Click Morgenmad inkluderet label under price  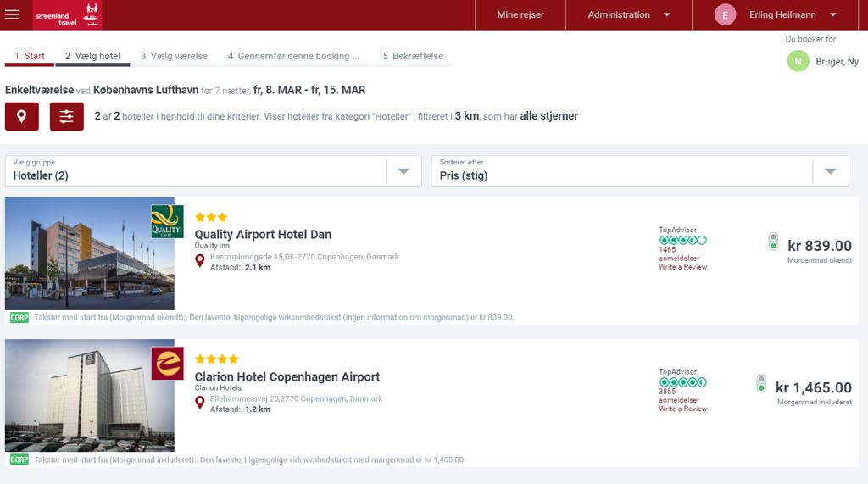[815, 402]
